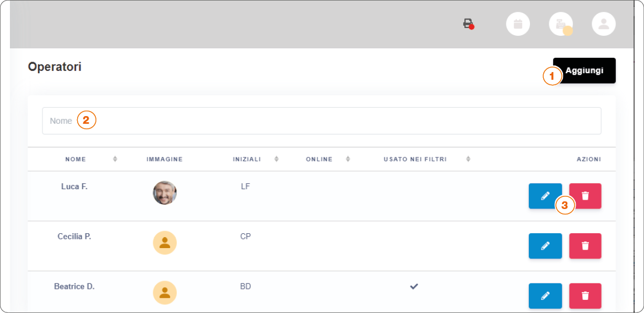Sort table by Online column arrows
The width and height of the screenshot is (644, 313).
(x=348, y=160)
